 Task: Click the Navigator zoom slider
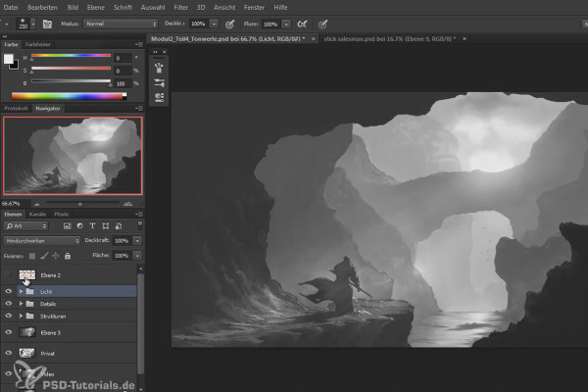[x=82, y=204]
